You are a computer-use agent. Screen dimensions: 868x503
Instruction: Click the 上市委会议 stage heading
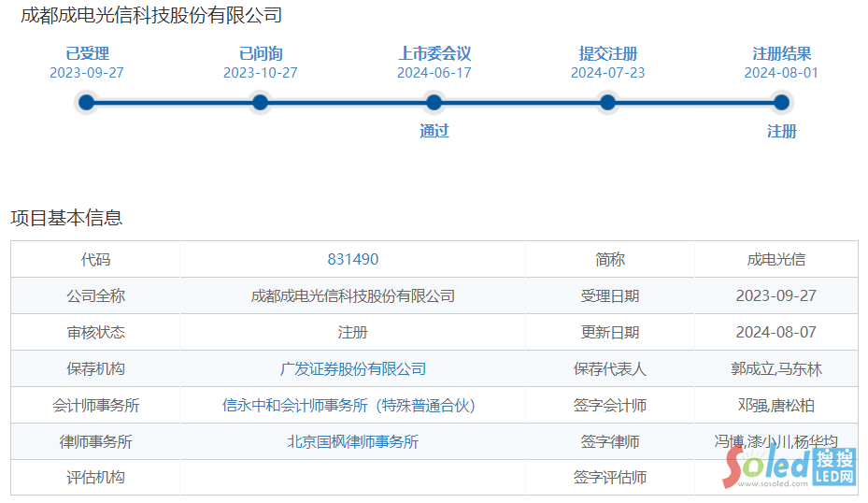(x=434, y=54)
